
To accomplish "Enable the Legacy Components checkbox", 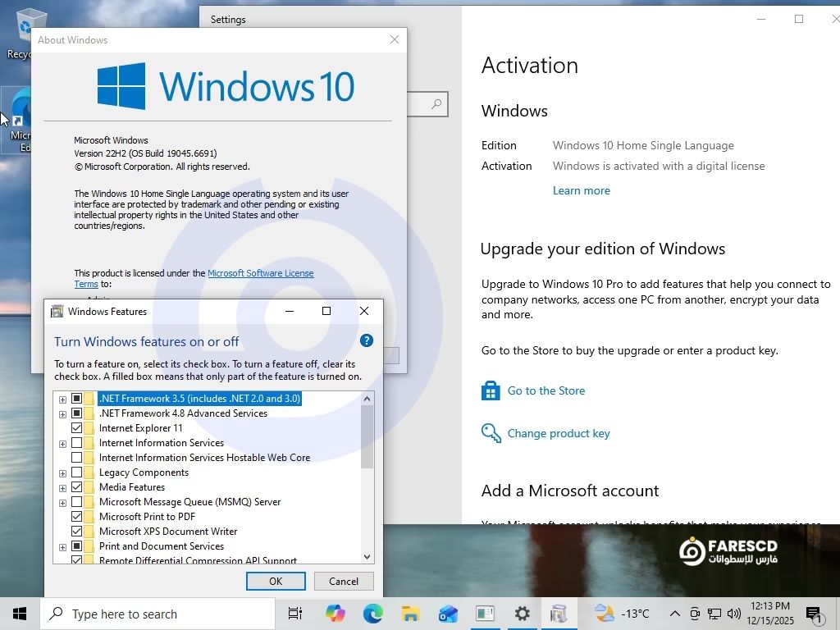I will click(x=77, y=472).
